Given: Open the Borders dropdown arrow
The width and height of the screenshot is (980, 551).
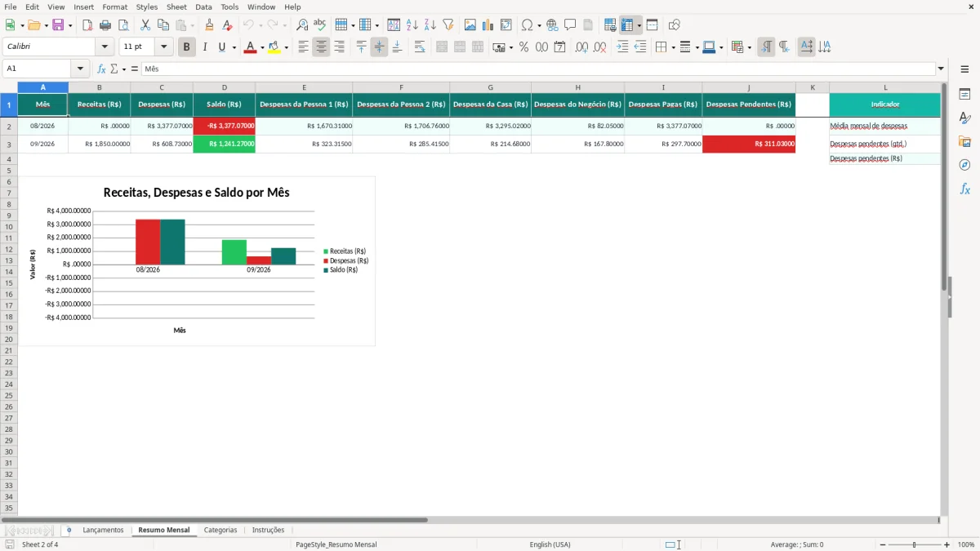Looking at the screenshot, I should pyautogui.click(x=672, y=47).
